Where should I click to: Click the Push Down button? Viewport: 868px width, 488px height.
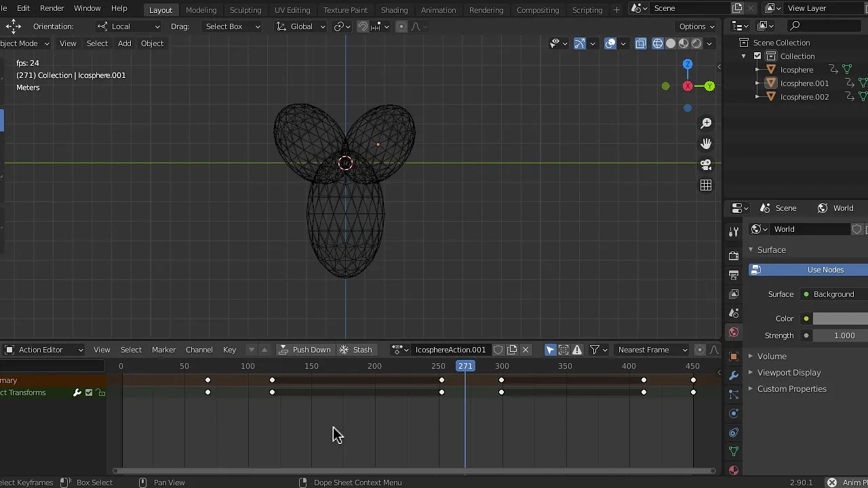coord(304,350)
